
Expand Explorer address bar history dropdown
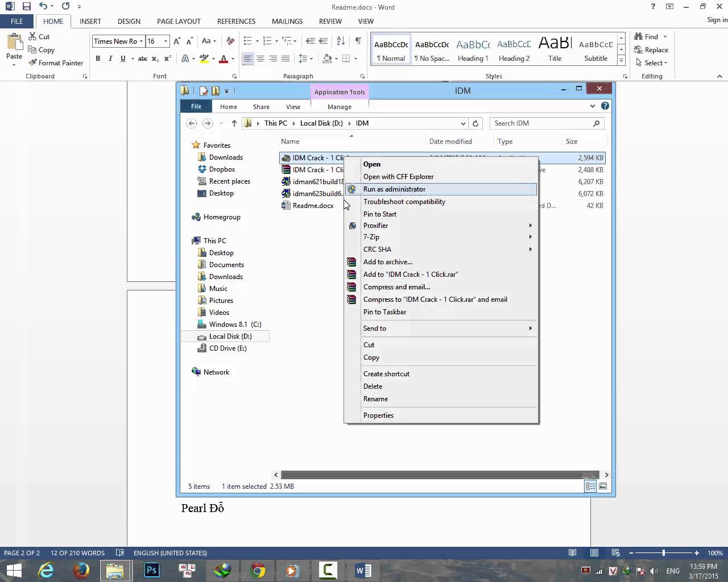[x=463, y=123]
